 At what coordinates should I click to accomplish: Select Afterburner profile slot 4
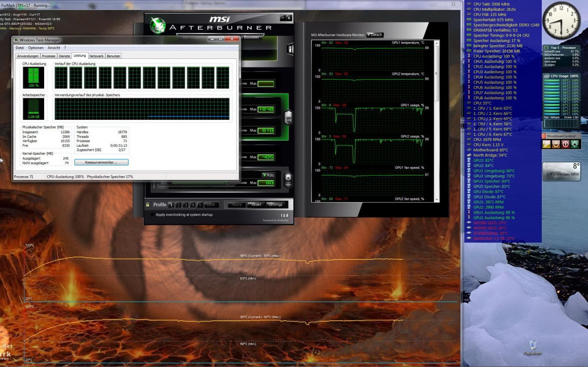point(192,205)
